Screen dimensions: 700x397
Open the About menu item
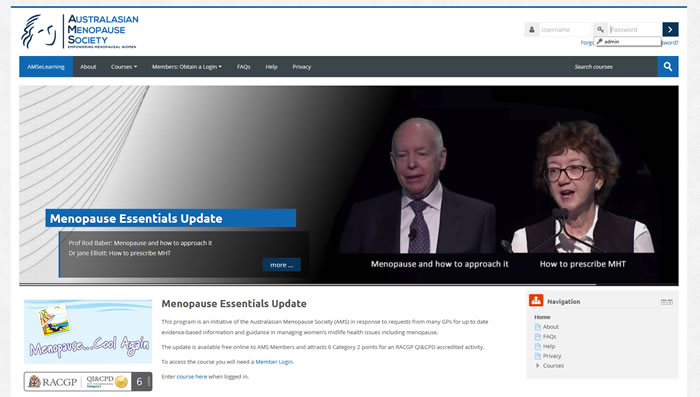tap(88, 67)
